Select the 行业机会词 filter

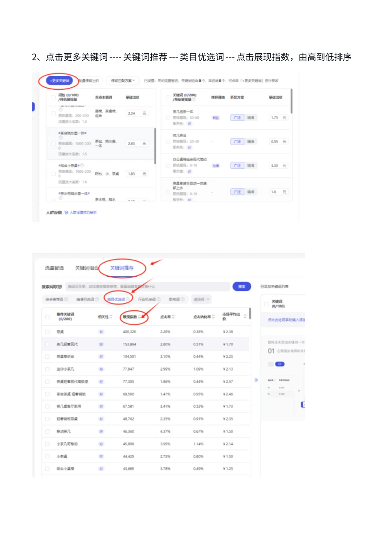pos(147,300)
